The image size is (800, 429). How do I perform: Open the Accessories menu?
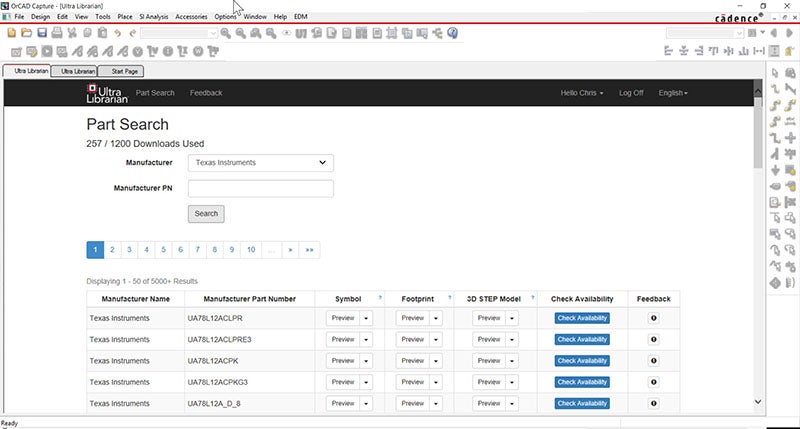point(191,17)
